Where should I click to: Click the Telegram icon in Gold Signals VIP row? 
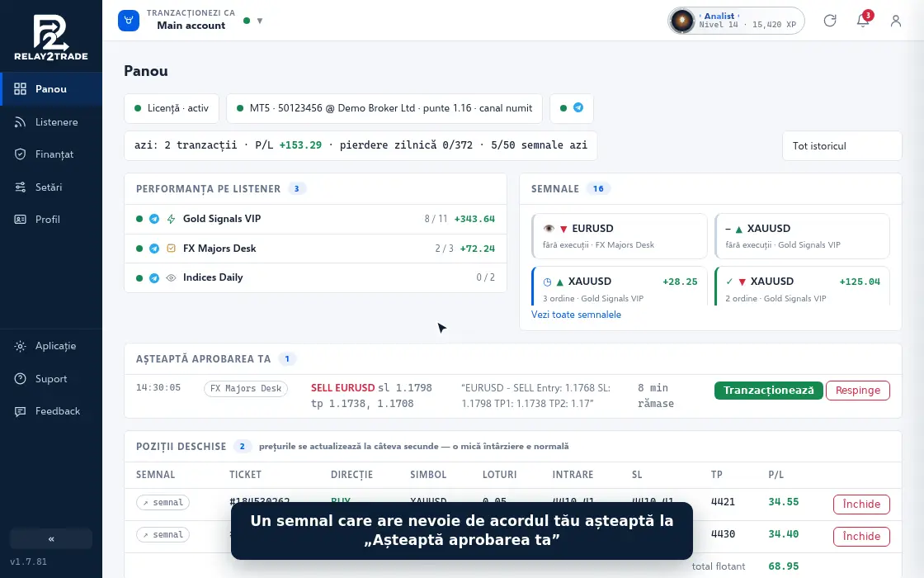pos(153,219)
